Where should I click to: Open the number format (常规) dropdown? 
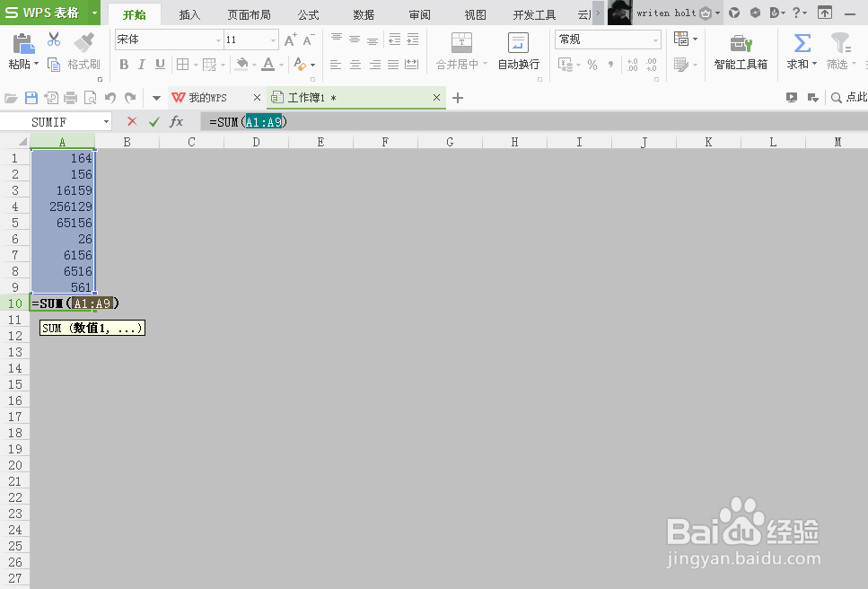[658, 39]
